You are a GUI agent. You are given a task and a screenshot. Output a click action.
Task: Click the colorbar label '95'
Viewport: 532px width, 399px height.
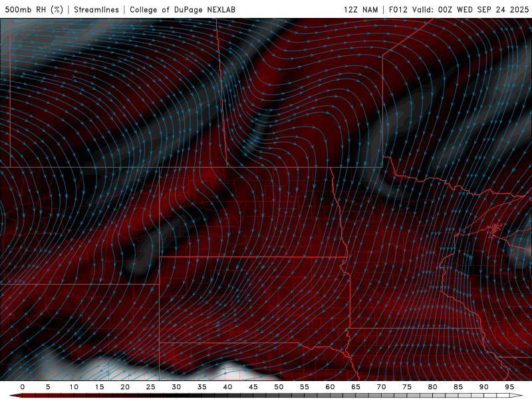pos(509,387)
